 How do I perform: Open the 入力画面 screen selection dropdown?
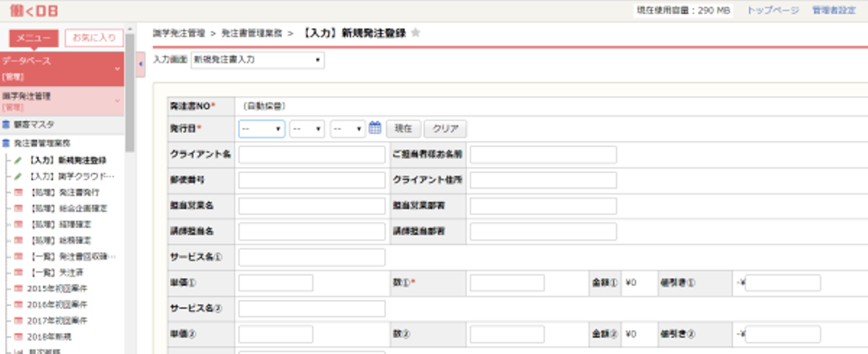coord(257,60)
